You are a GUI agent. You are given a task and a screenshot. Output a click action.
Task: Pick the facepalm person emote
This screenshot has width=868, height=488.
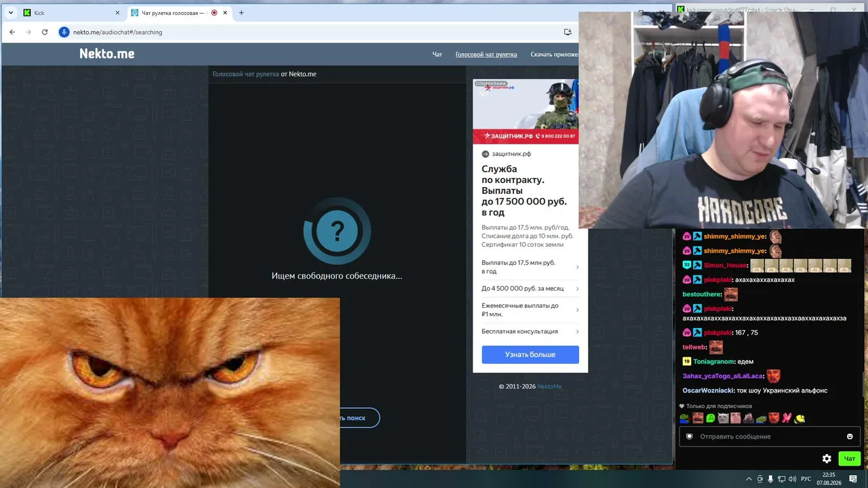(749, 418)
